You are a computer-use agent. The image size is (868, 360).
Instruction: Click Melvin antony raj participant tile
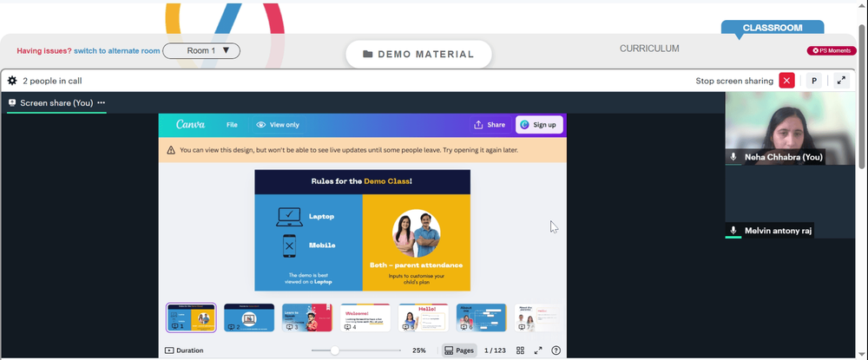(x=790, y=202)
